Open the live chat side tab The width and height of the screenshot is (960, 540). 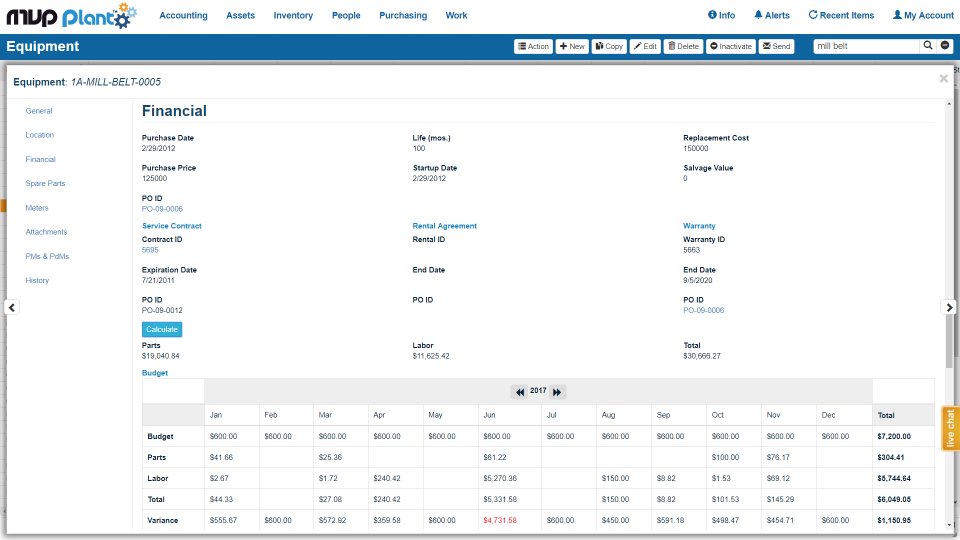tap(950, 428)
